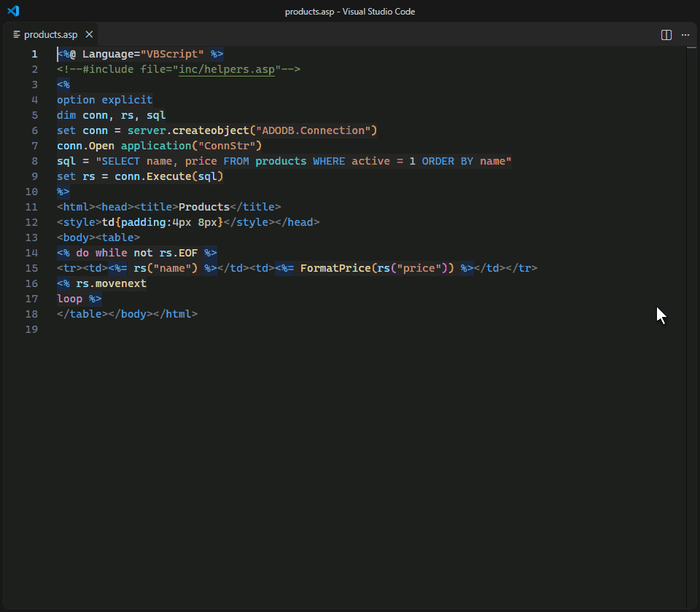Click the "option explicit" statement
Viewport: 700px width, 612px height.
[104, 100]
